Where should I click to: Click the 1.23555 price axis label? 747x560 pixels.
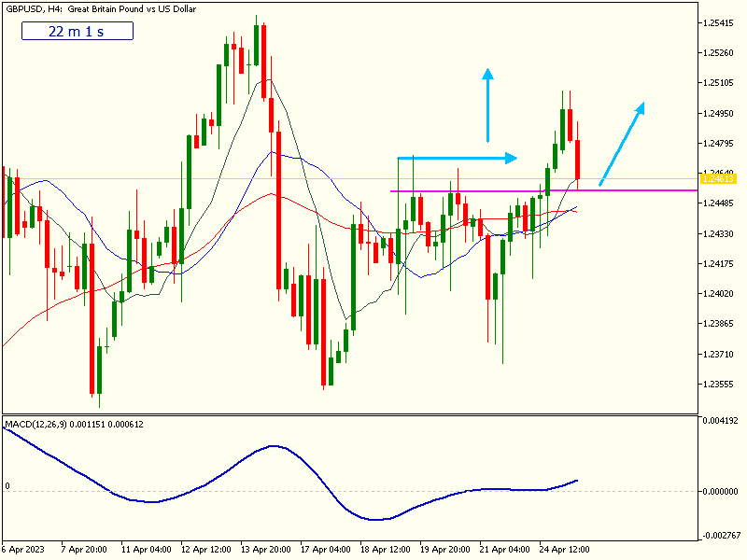[x=721, y=385]
